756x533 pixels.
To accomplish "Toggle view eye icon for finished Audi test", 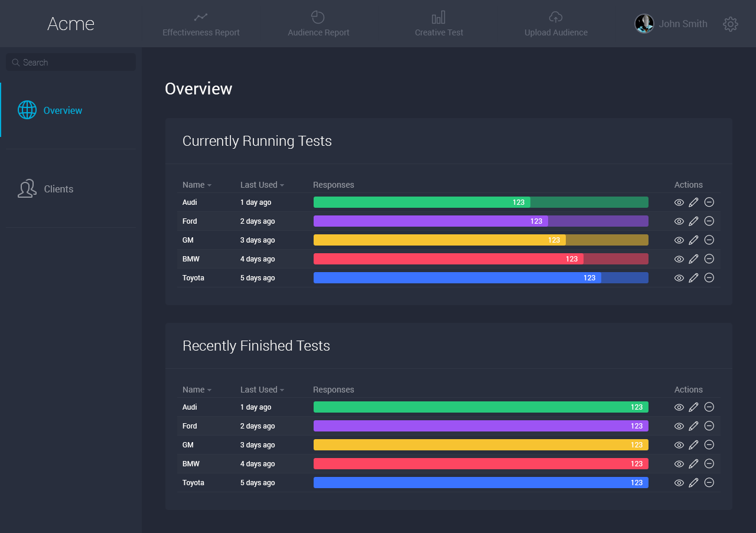I will point(679,407).
